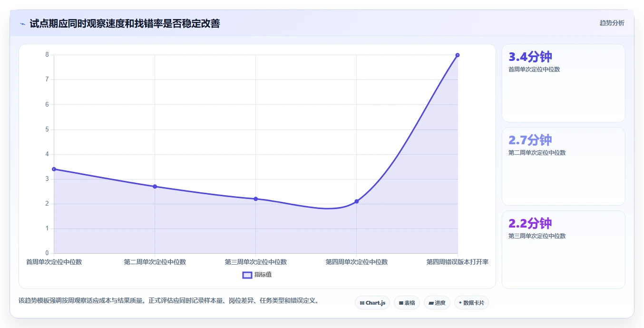
Task: Select the 2.2分钟 card value
Action: coord(530,223)
